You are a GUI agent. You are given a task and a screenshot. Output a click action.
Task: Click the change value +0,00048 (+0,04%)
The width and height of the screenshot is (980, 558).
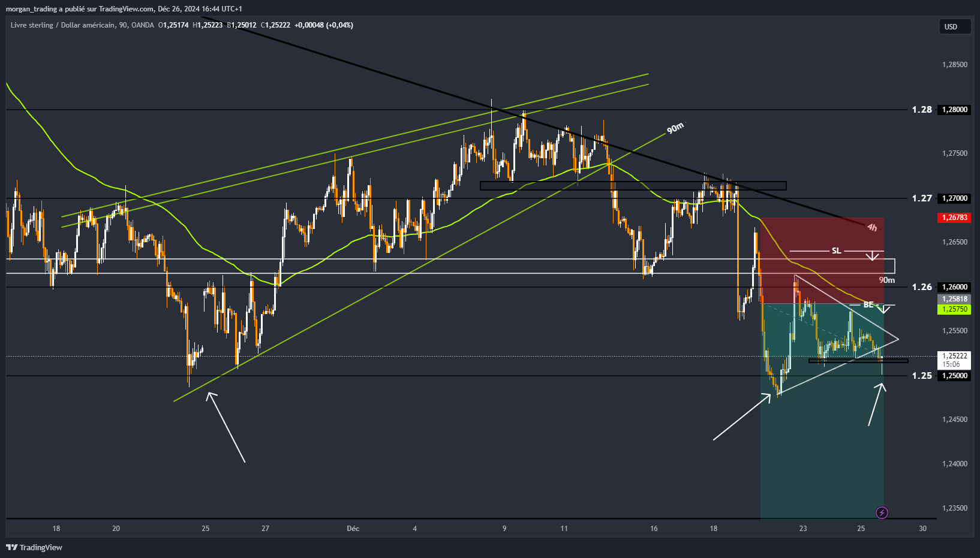coord(324,25)
